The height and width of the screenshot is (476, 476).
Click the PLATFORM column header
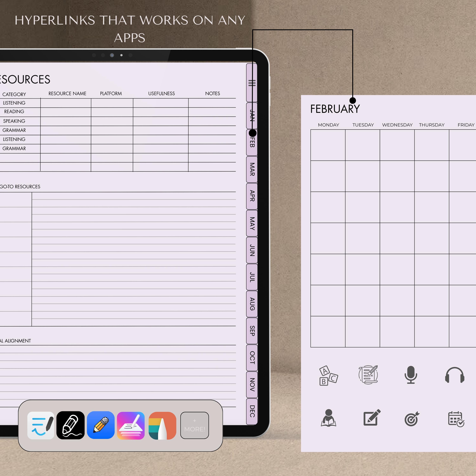pyautogui.click(x=111, y=94)
